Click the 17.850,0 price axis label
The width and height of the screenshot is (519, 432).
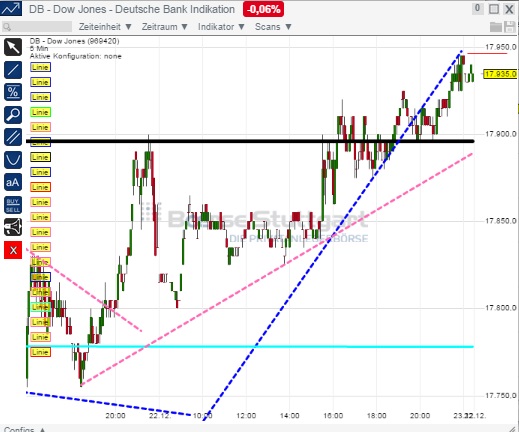[x=501, y=221]
